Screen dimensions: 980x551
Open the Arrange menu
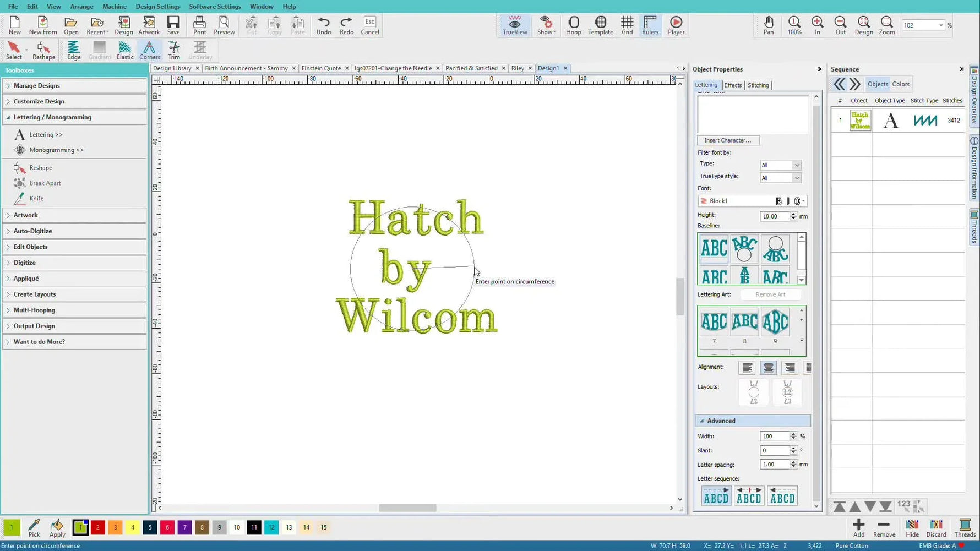(x=81, y=6)
